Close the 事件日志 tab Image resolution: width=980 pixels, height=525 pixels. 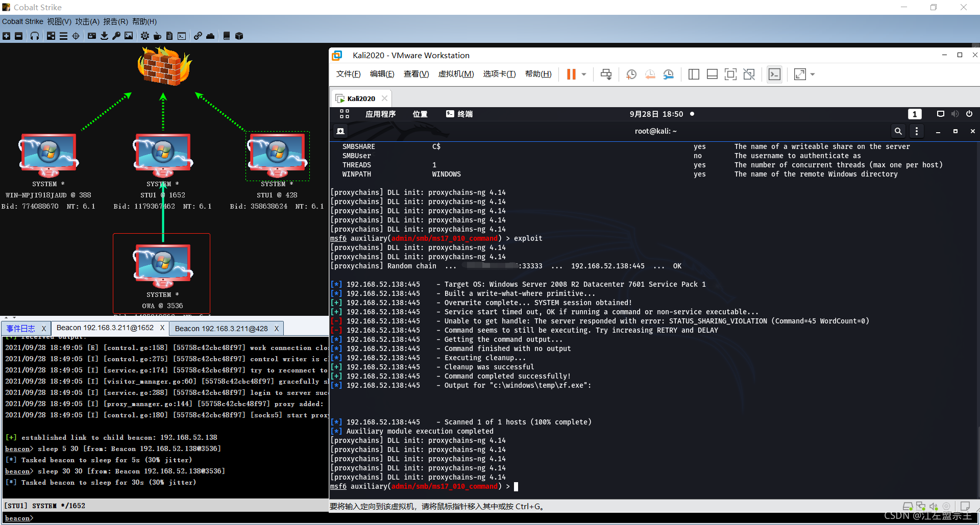[x=44, y=329]
